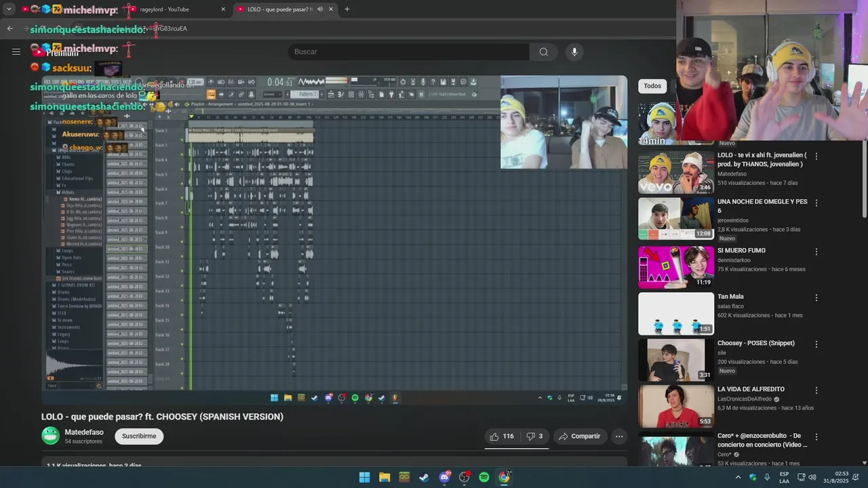Open the LOLO te vi x ahi thumbnail
Image resolution: width=868 pixels, height=488 pixels.
tap(675, 172)
